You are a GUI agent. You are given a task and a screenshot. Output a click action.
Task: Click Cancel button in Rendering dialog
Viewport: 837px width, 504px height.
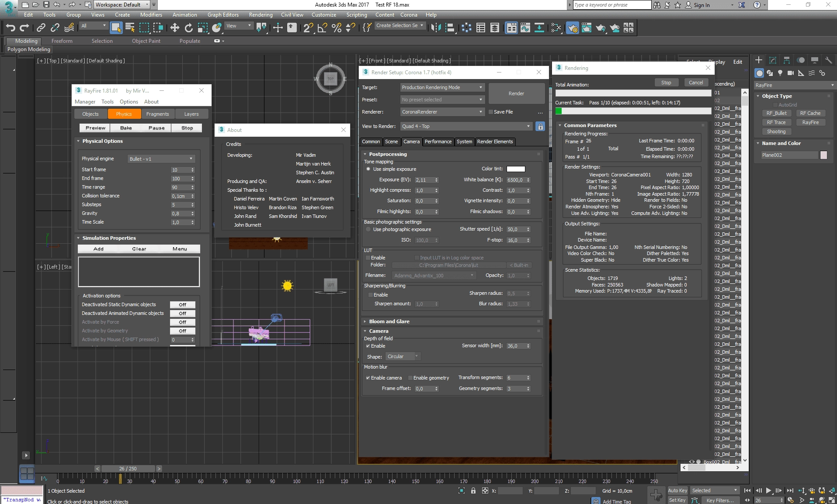[696, 83]
